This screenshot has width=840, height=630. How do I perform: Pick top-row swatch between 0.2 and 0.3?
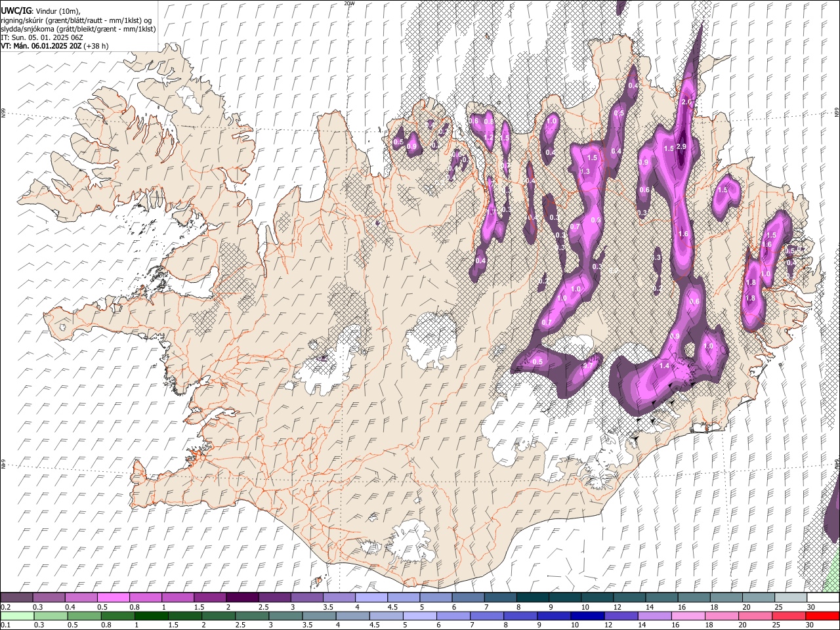(16, 597)
